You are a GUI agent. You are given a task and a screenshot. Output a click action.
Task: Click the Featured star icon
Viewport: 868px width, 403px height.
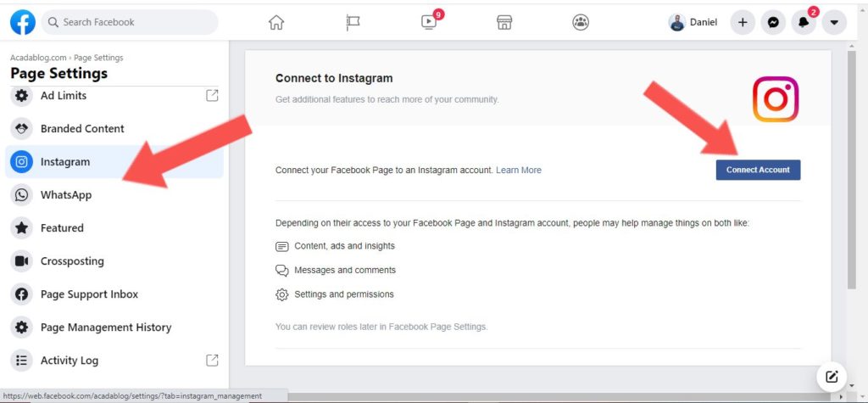(21, 228)
